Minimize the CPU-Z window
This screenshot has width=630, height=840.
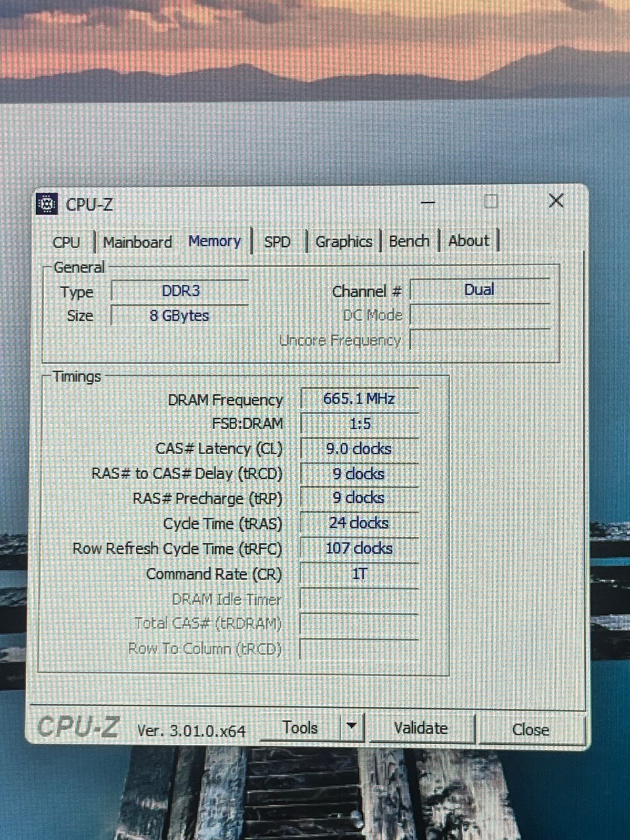428,202
